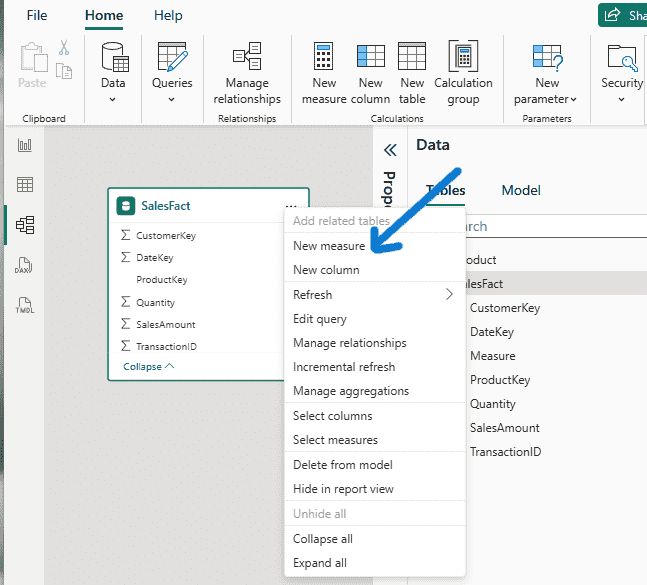
Task: Click New table in the ribbon
Action: tap(412, 73)
